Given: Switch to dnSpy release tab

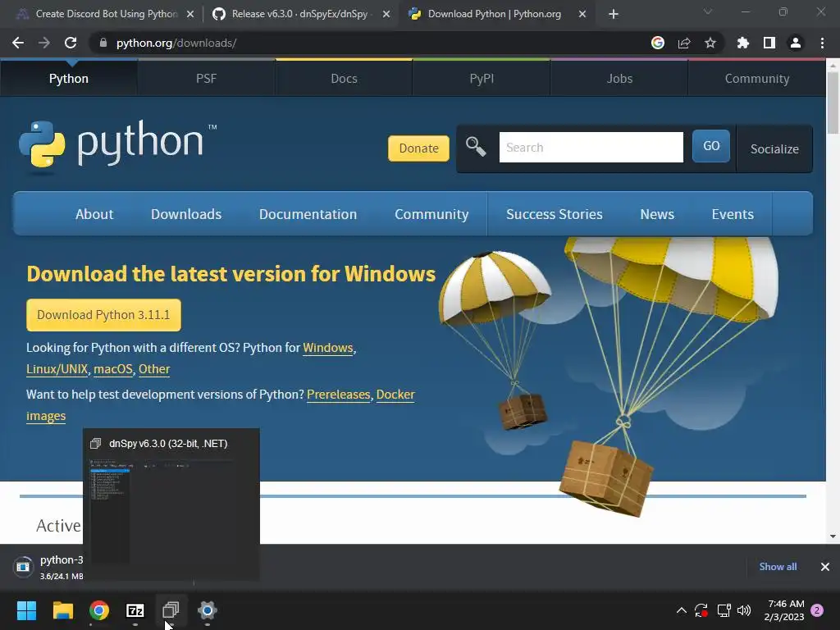Looking at the screenshot, I should click(300, 15).
